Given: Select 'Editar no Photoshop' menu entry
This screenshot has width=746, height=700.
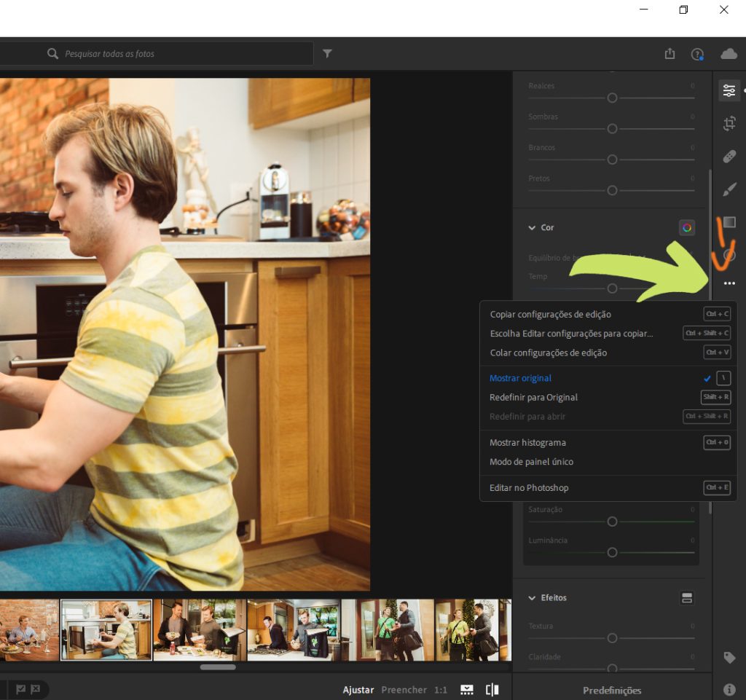Looking at the screenshot, I should point(529,488).
